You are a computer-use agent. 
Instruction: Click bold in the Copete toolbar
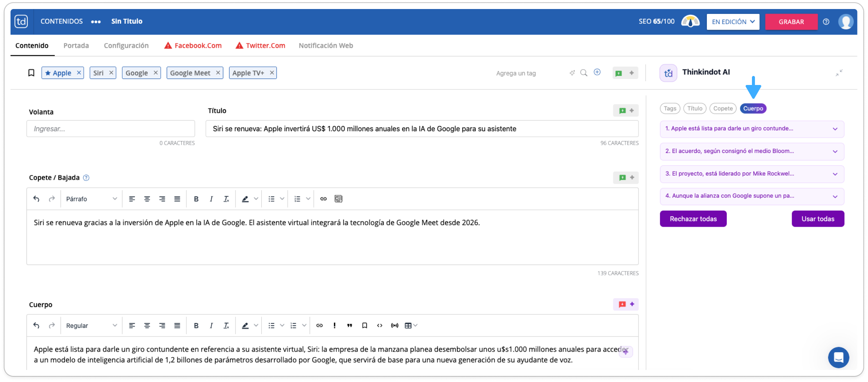(196, 199)
